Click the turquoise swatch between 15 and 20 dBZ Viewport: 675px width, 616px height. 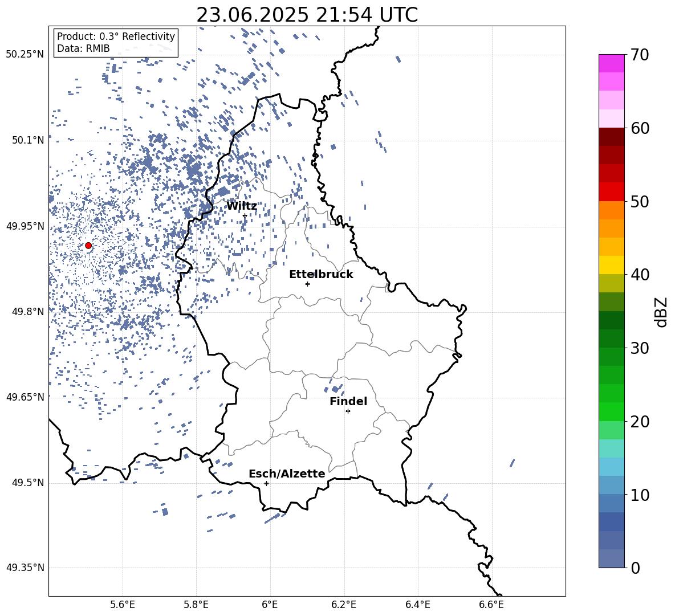coord(611,448)
